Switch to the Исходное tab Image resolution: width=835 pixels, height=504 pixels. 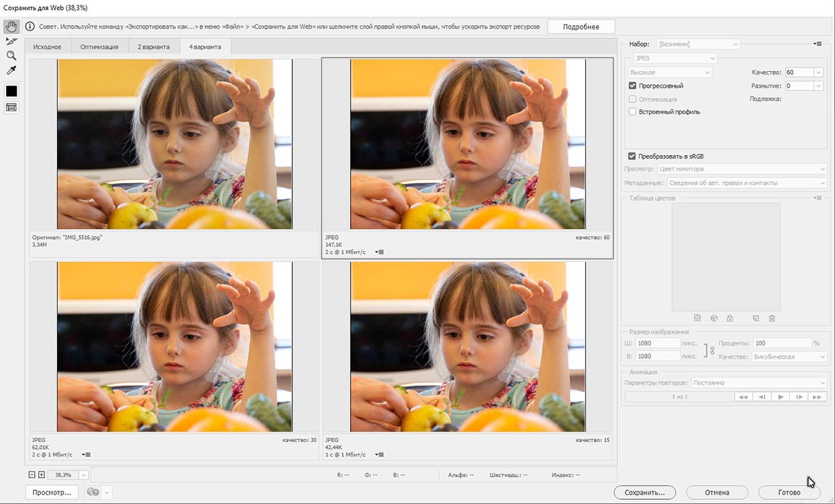[x=47, y=47]
